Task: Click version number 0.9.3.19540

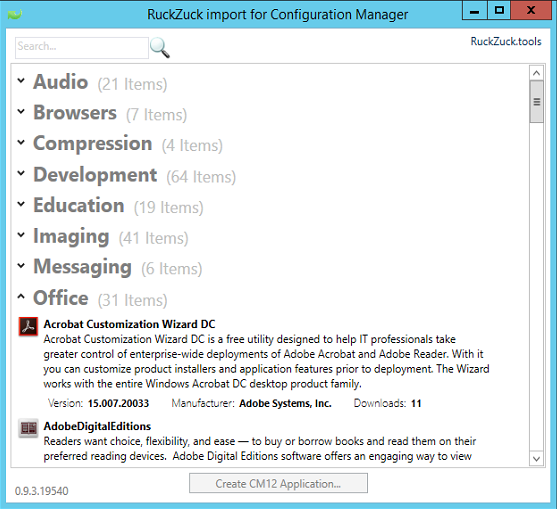Action: (42, 491)
